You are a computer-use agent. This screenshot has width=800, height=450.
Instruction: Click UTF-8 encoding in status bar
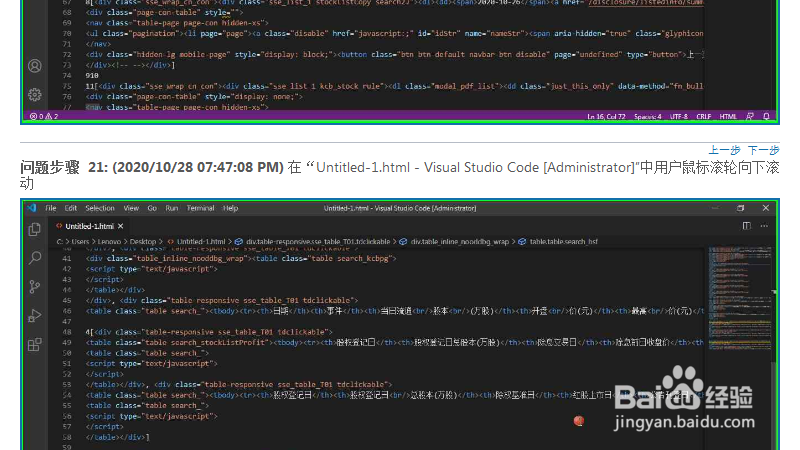pos(679,117)
